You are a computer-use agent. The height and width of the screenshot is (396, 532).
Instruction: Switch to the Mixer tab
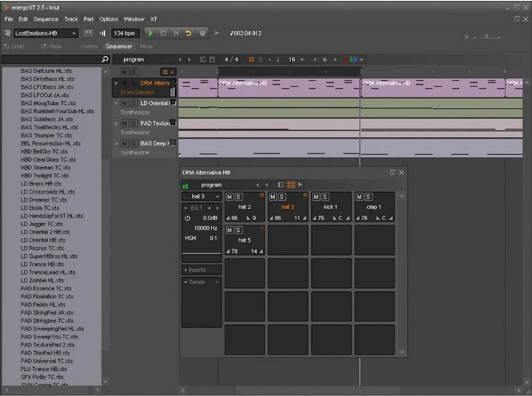pos(146,46)
